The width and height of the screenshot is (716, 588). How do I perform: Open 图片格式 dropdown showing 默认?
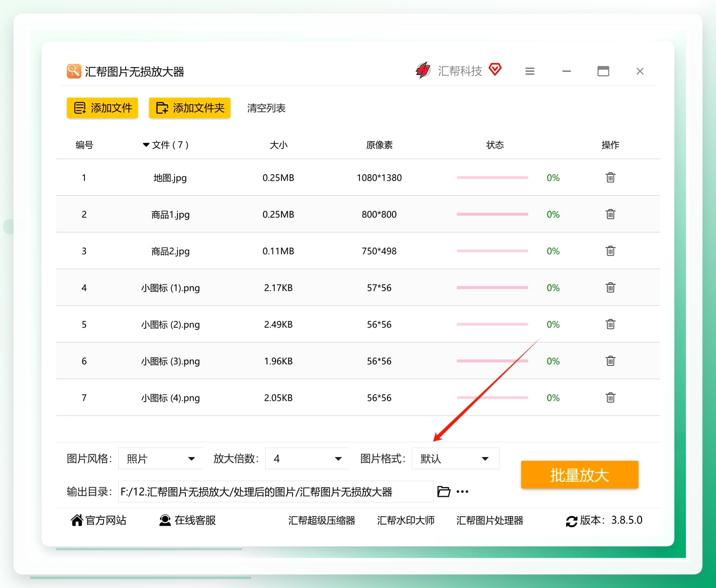pyautogui.click(x=456, y=459)
